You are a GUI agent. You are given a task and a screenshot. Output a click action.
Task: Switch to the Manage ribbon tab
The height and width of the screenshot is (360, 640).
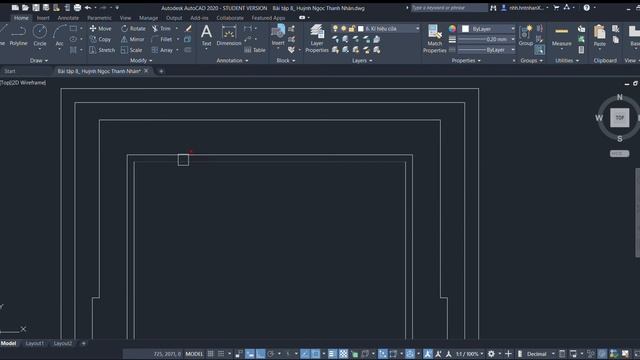point(148,18)
